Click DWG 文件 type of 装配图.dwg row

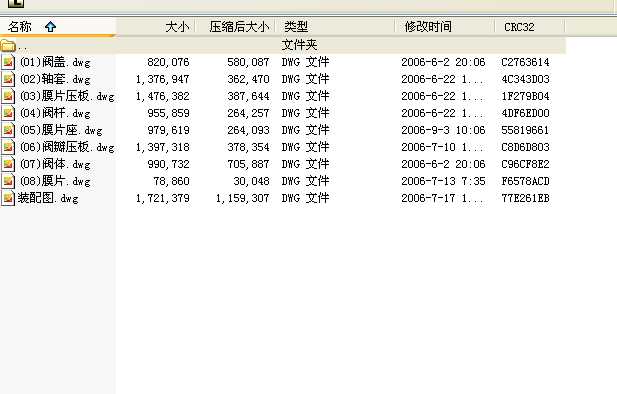(305, 198)
